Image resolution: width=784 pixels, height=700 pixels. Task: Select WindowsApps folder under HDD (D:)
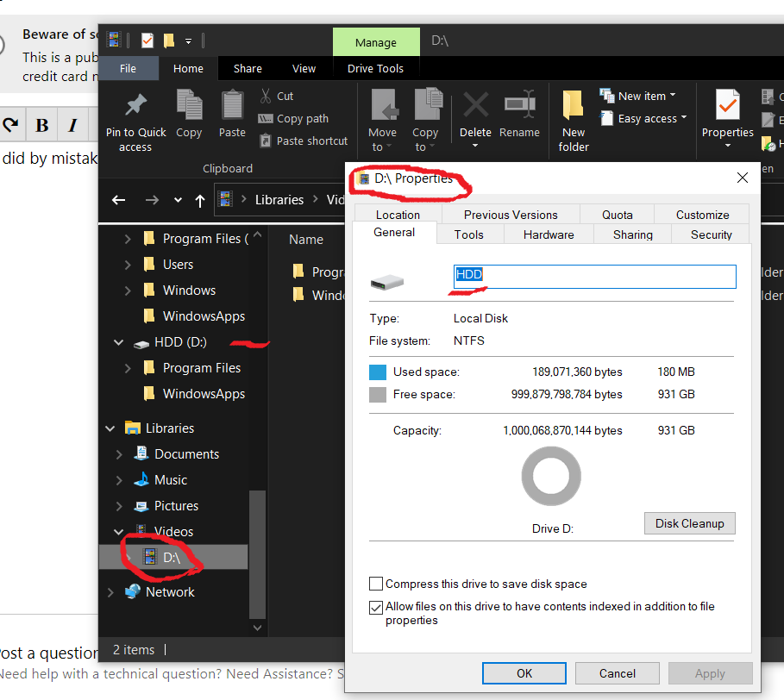click(204, 394)
